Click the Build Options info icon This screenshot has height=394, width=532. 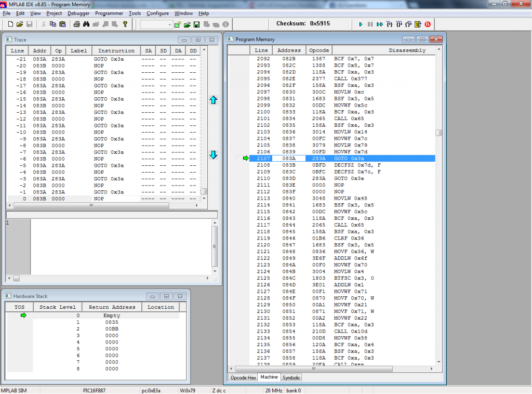[225, 24]
